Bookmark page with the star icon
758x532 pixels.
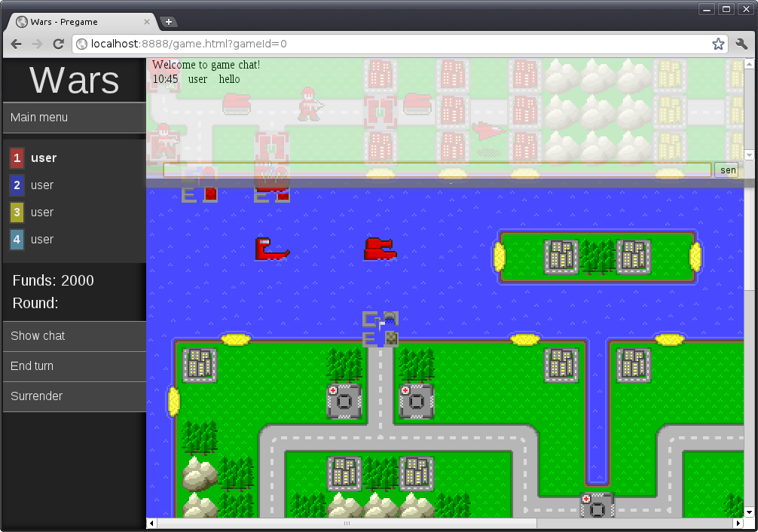click(718, 44)
